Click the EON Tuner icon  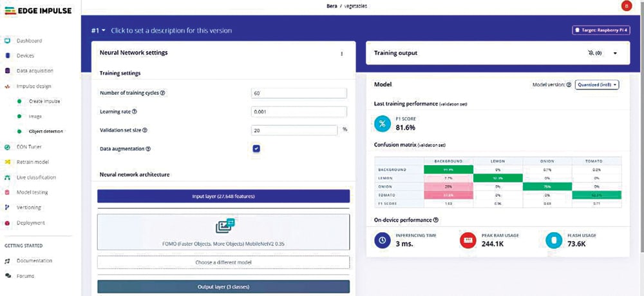point(7,146)
